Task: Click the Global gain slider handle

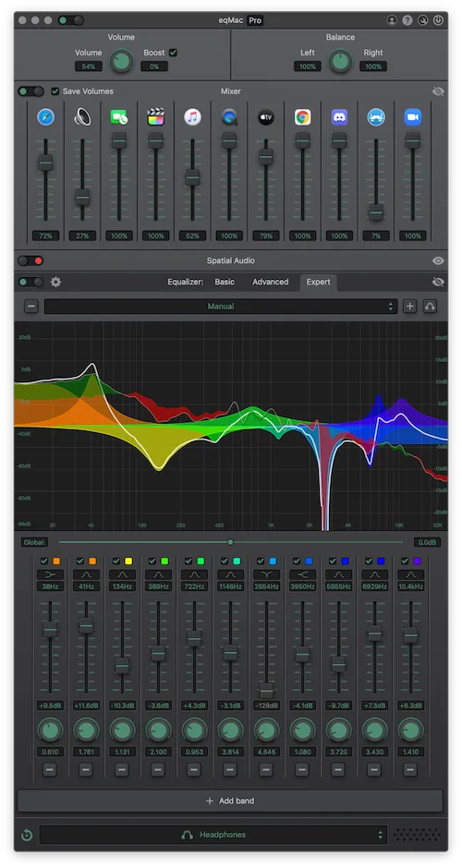Action: 230,542
